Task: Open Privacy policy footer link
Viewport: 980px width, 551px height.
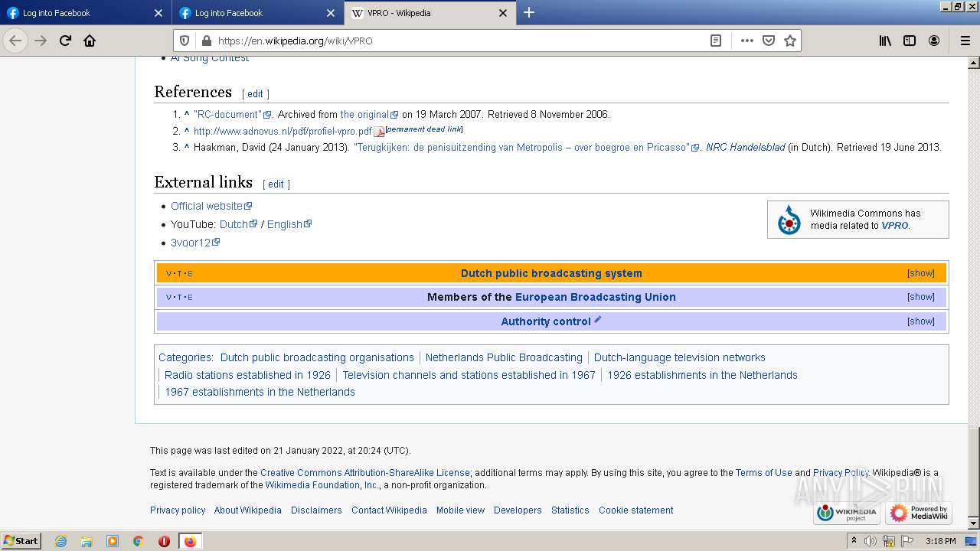Action: (178, 510)
